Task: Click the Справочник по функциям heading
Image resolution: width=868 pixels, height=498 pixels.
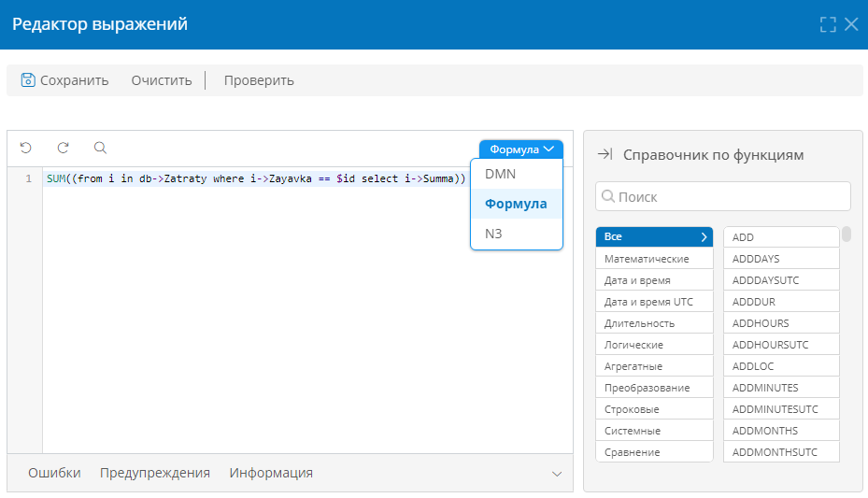Action: pyautogui.click(x=713, y=155)
